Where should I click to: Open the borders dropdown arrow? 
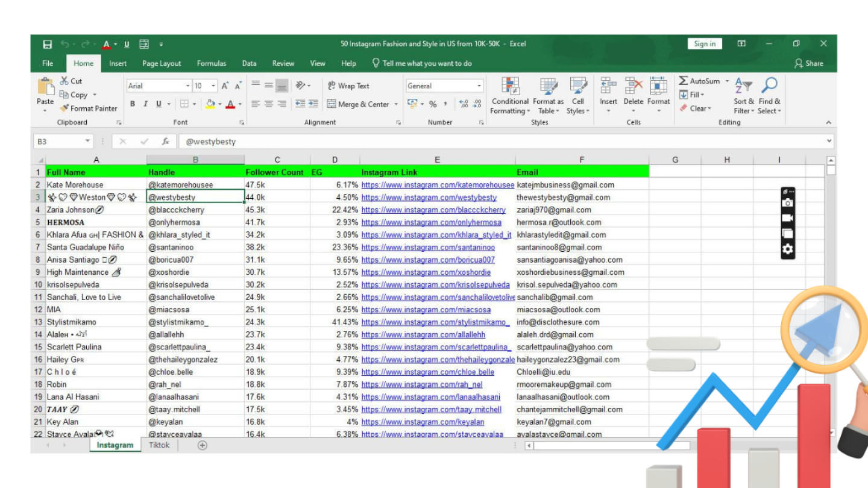point(194,104)
